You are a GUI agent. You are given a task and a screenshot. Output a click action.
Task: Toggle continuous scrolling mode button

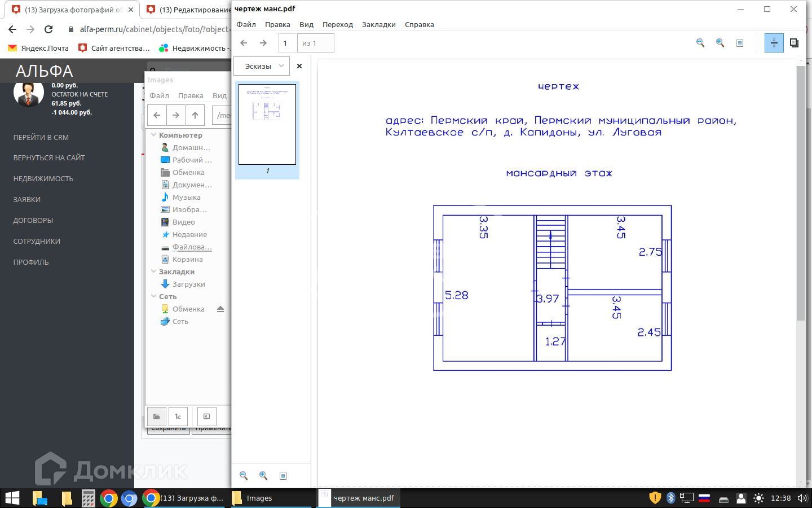click(x=774, y=43)
